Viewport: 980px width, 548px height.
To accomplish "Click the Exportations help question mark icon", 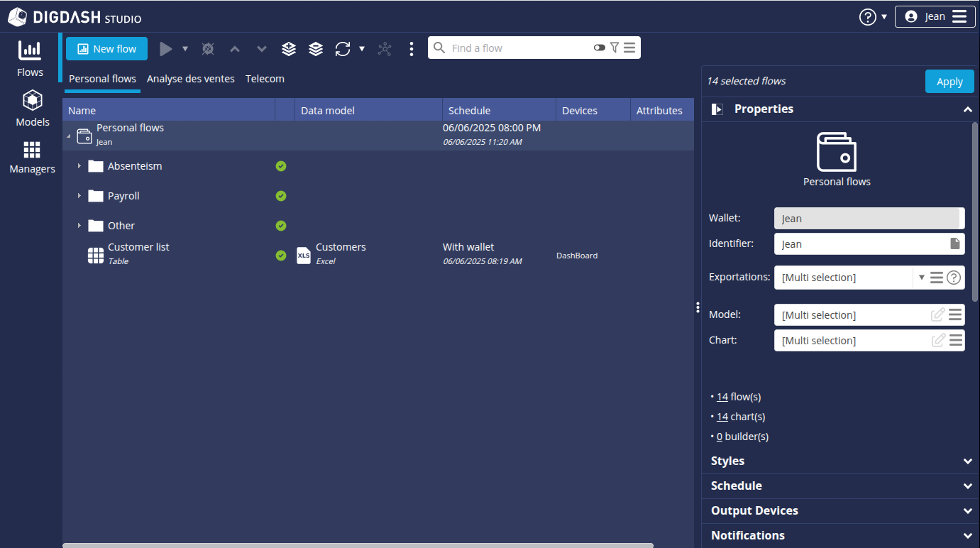I will click(954, 278).
